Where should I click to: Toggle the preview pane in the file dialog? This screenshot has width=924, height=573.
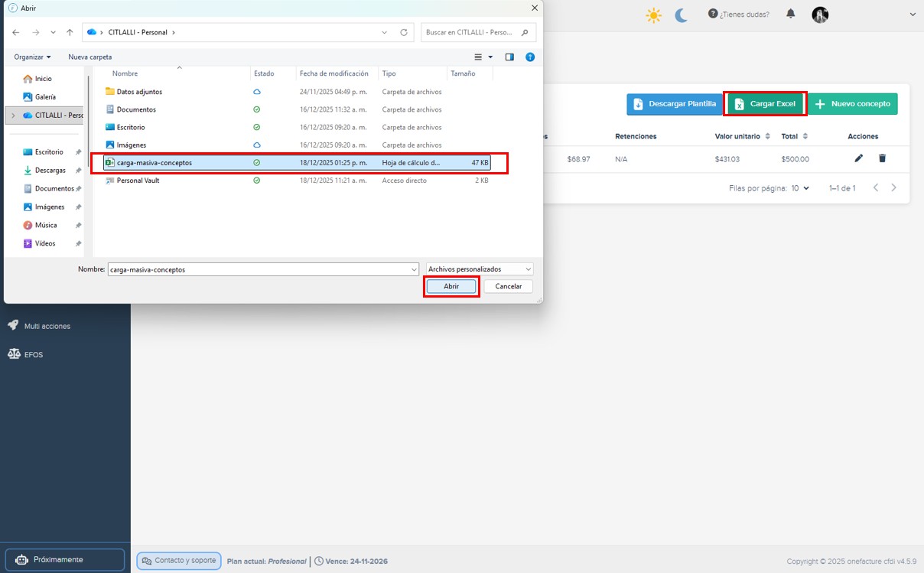click(x=509, y=57)
